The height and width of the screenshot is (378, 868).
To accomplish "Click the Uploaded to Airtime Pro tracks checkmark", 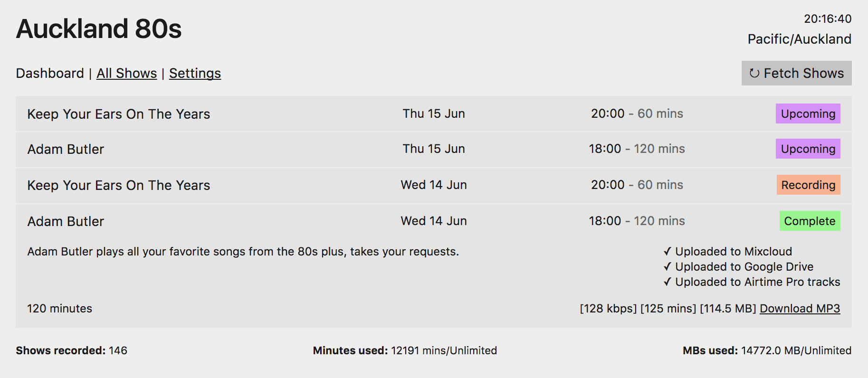I will (668, 282).
